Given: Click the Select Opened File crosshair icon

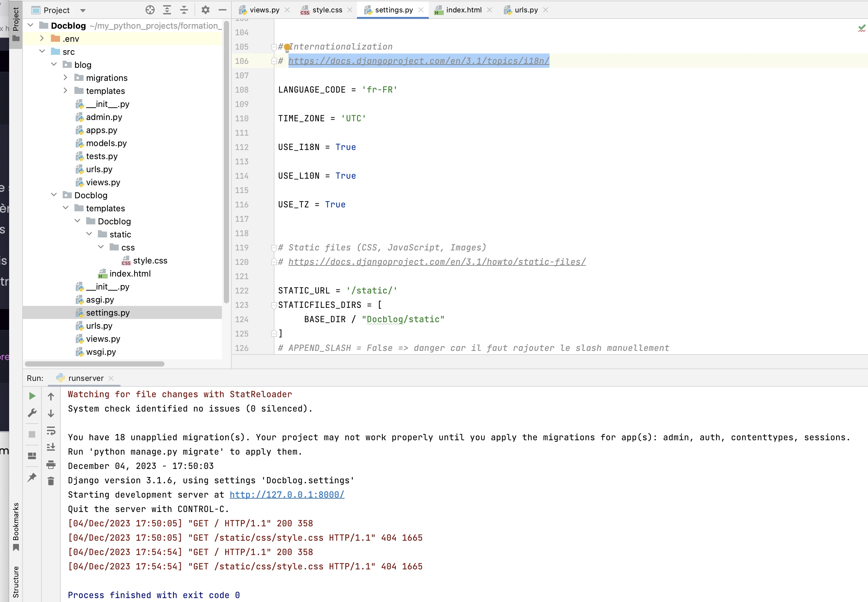Looking at the screenshot, I should (150, 10).
